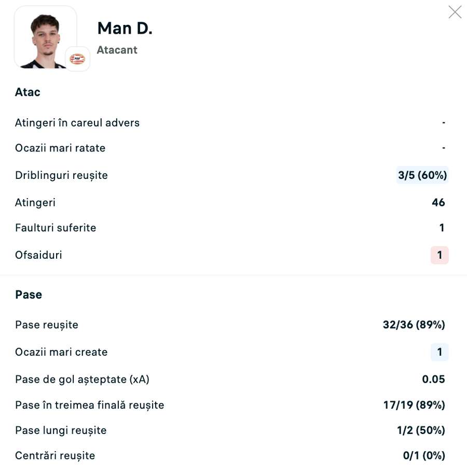Click the Pase lungi reușite label
Image resolution: width=467 pixels, height=476 pixels.
(x=61, y=430)
